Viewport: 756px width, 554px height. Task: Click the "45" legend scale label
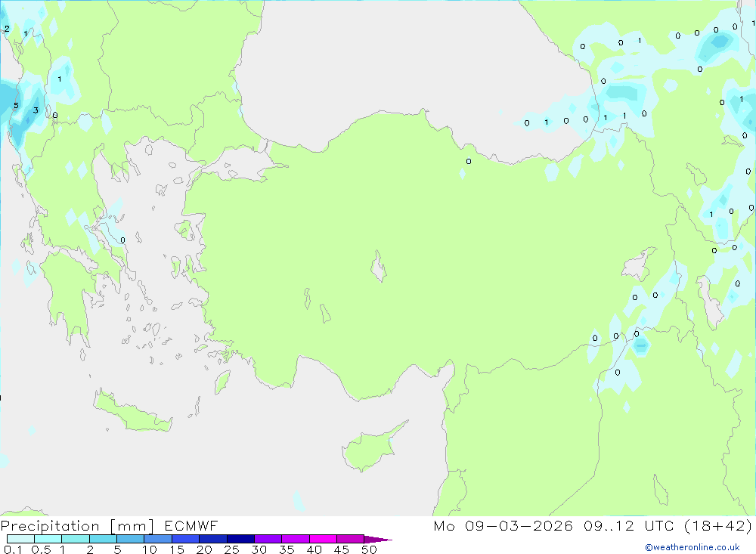point(342,549)
